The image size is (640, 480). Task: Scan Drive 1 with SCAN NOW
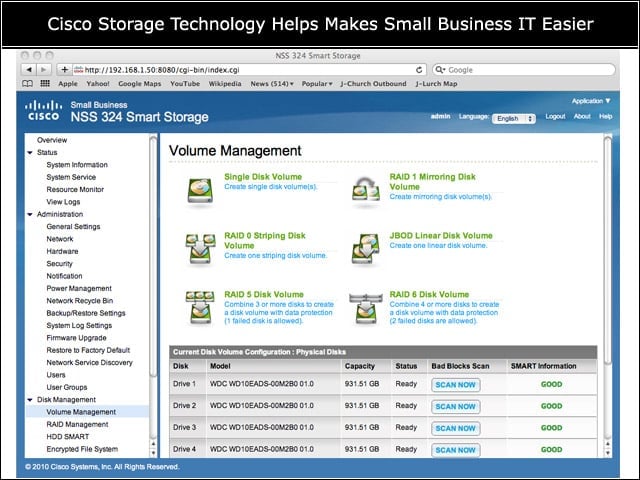(x=455, y=385)
